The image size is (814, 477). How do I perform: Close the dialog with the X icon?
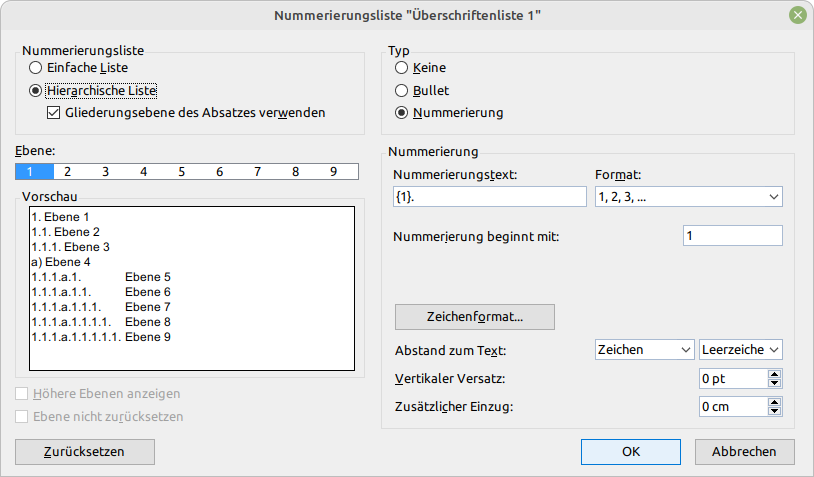coord(797,15)
